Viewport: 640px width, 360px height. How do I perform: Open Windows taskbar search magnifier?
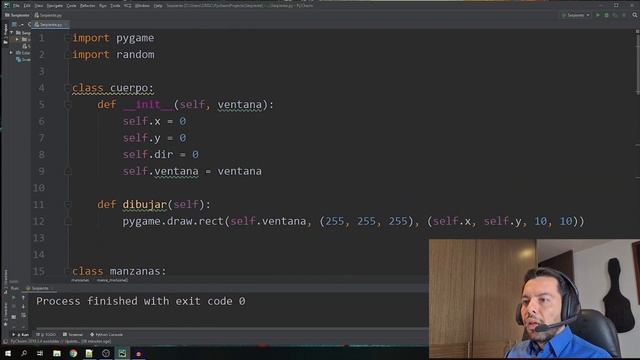24,353
